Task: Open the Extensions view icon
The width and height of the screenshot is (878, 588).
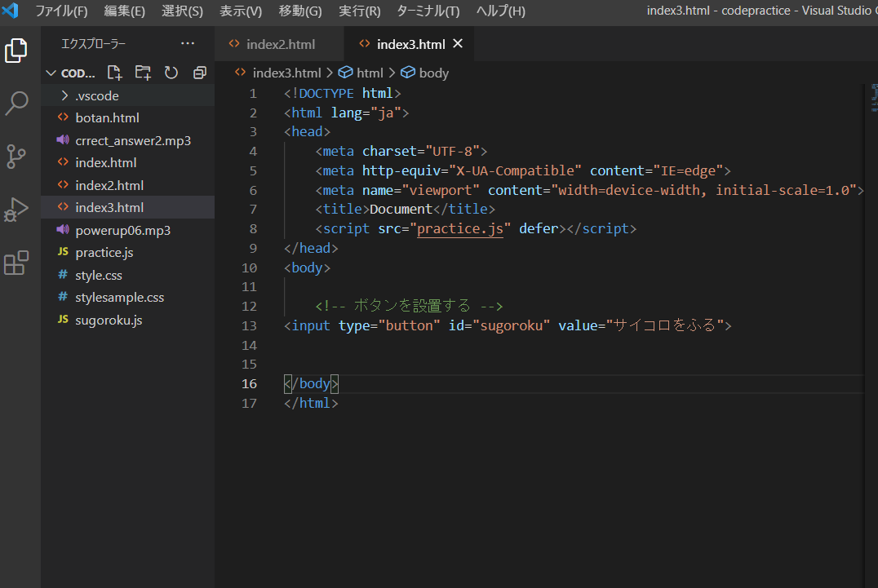Action: click(16, 263)
